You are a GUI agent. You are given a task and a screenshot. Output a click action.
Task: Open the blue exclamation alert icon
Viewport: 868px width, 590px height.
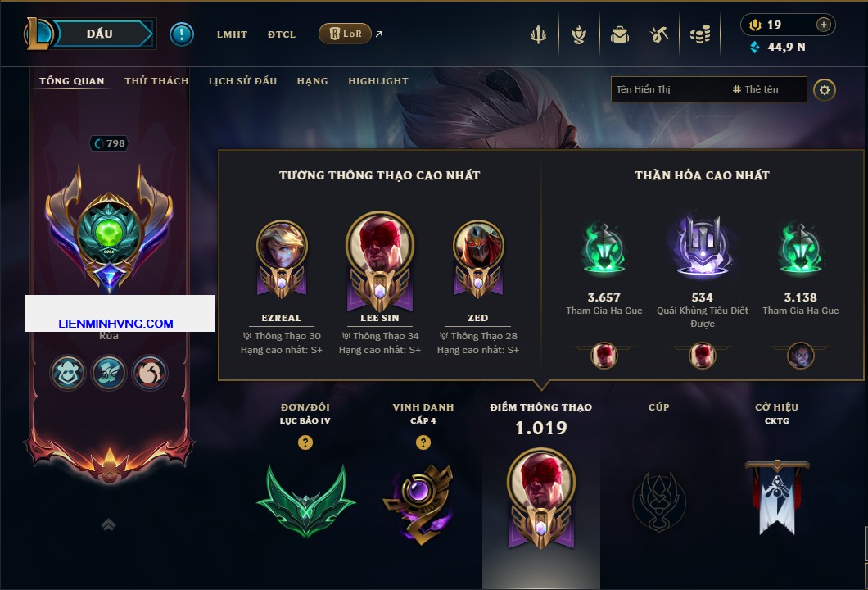tap(182, 34)
